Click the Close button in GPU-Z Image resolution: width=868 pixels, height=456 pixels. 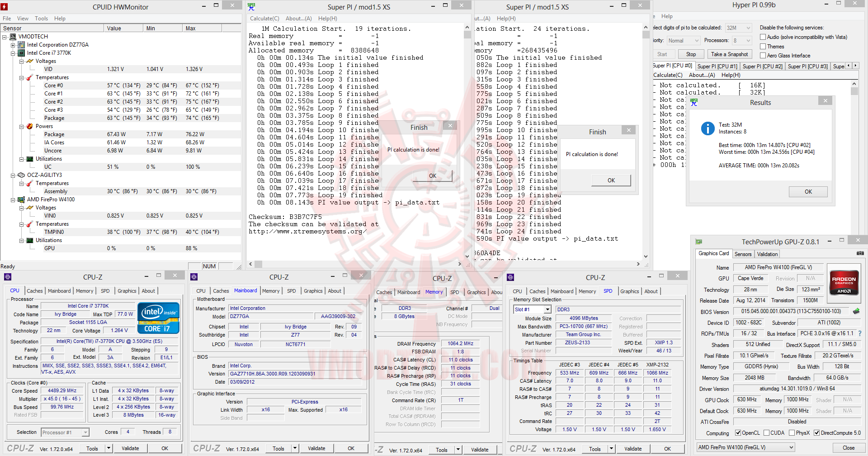pyautogui.click(x=849, y=447)
